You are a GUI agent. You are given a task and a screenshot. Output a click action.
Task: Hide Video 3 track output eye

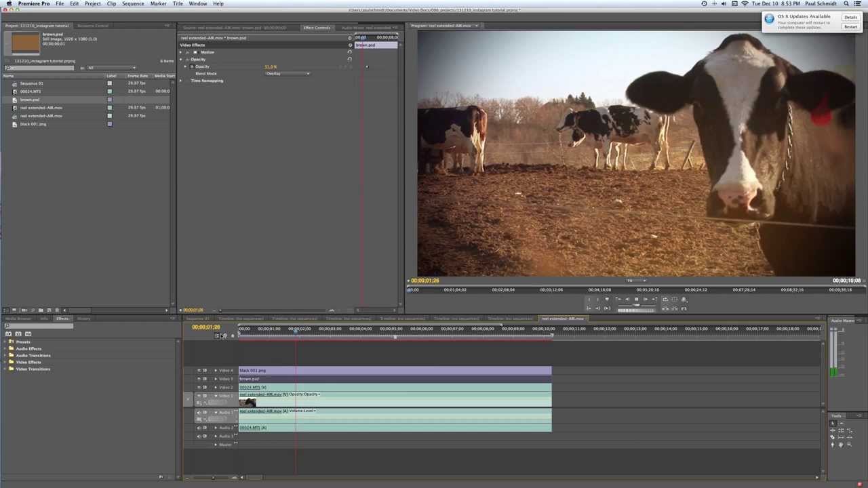(x=199, y=378)
